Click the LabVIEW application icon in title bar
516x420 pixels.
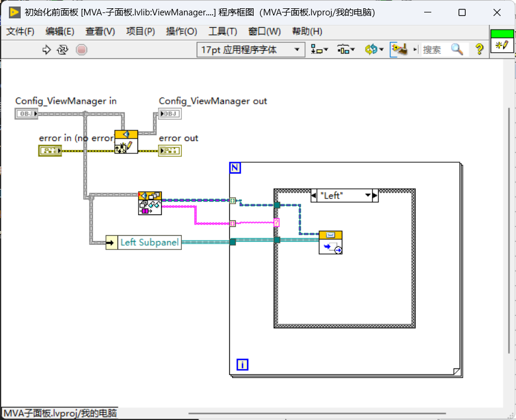pos(14,12)
